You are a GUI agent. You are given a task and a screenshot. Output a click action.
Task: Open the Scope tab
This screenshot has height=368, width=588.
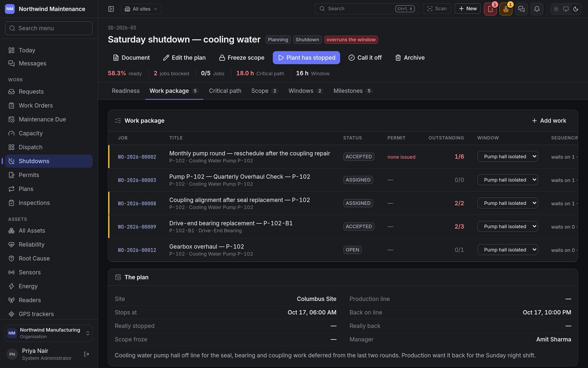(x=265, y=91)
